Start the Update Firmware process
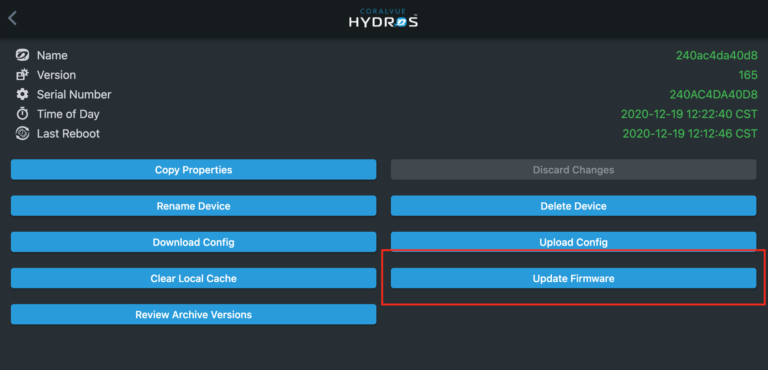768x370 pixels. tap(574, 278)
